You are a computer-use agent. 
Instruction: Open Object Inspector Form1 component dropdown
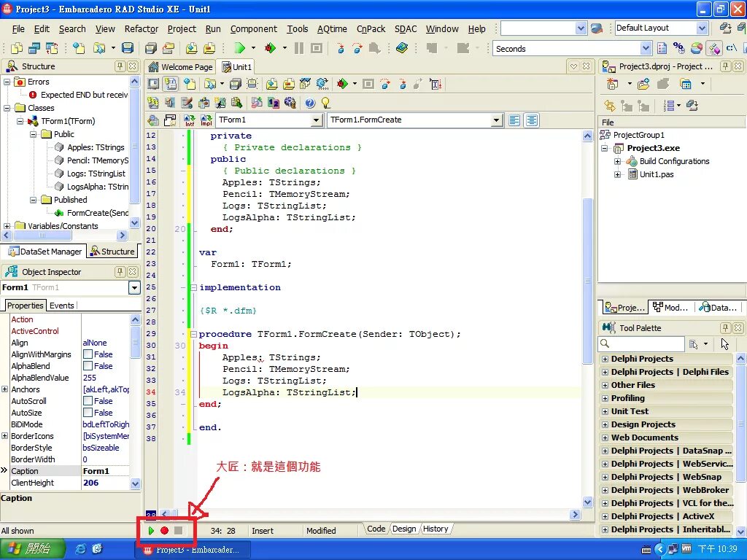tap(135, 287)
